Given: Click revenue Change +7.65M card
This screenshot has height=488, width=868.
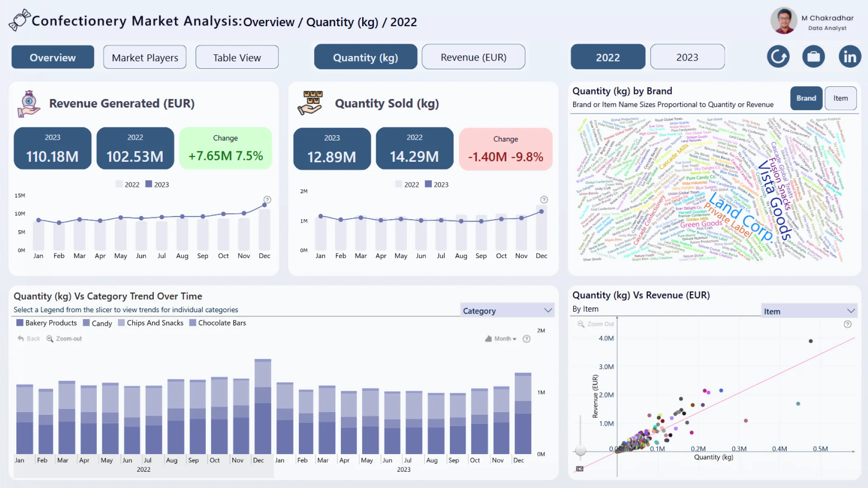Looking at the screenshot, I should point(226,148).
